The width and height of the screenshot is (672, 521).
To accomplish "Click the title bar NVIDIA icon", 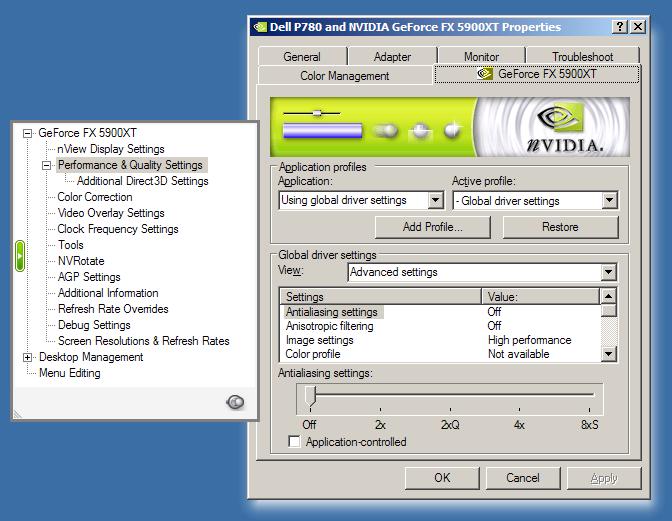I will 260,27.
